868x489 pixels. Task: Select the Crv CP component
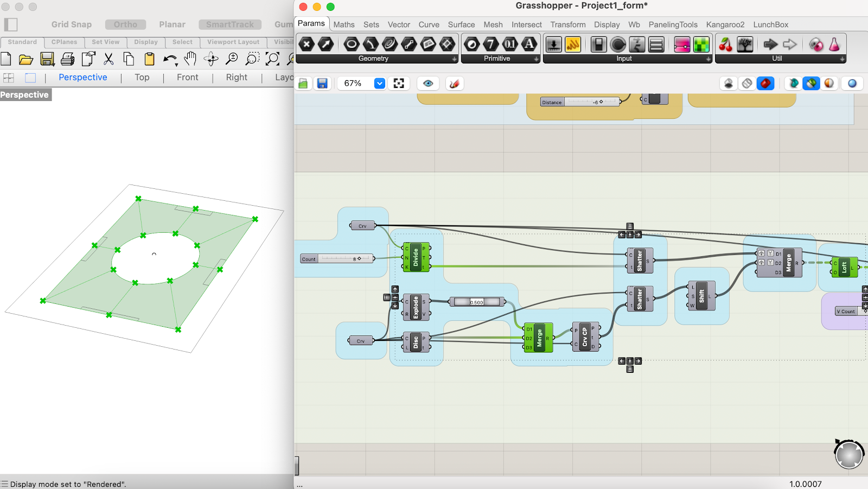click(x=586, y=337)
